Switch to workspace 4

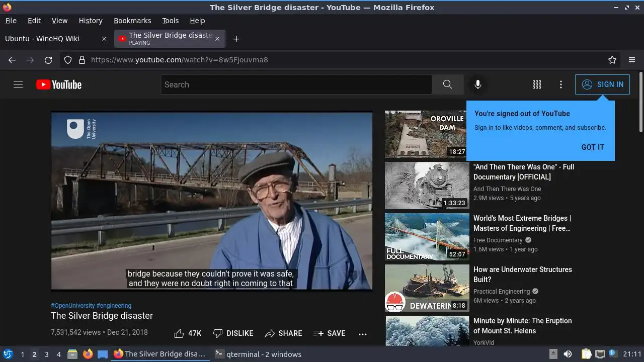click(58, 354)
